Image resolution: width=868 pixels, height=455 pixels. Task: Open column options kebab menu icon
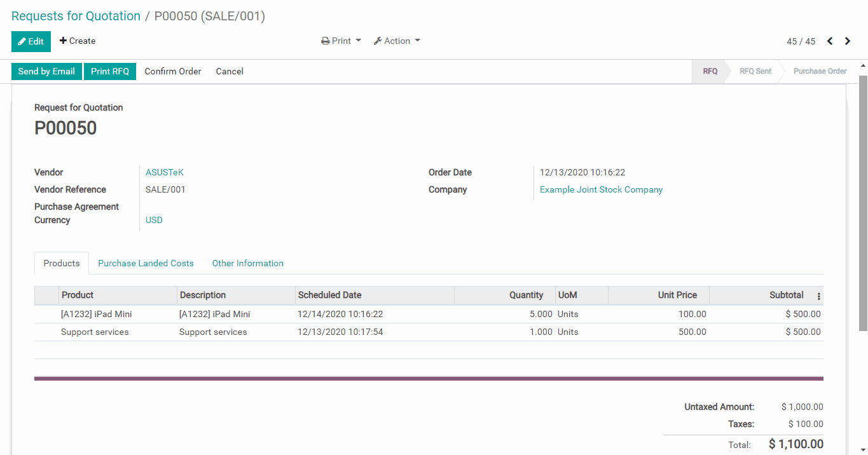tap(818, 296)
